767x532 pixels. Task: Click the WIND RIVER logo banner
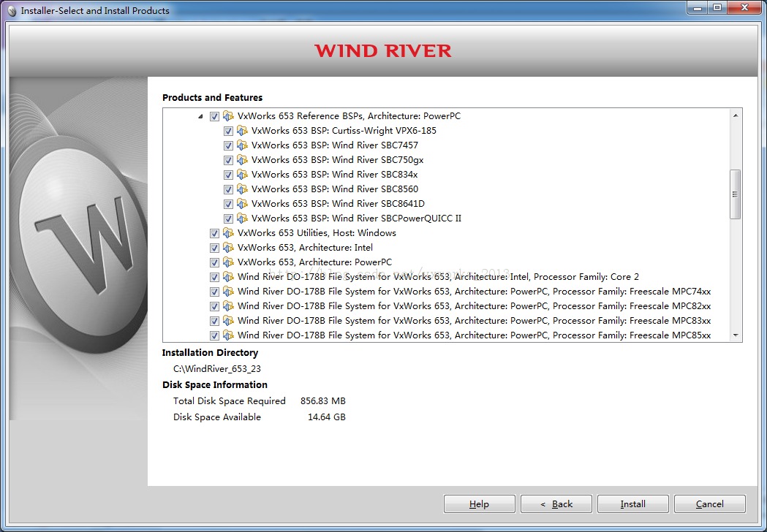point(383,51)
